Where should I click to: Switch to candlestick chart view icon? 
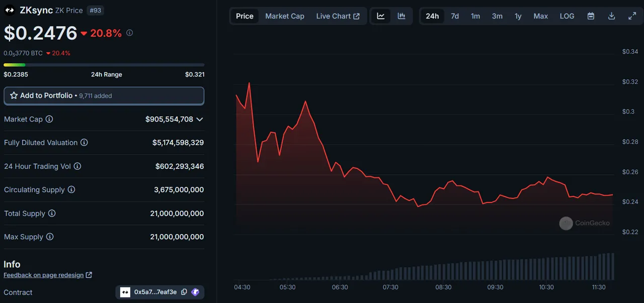(401, 16)
